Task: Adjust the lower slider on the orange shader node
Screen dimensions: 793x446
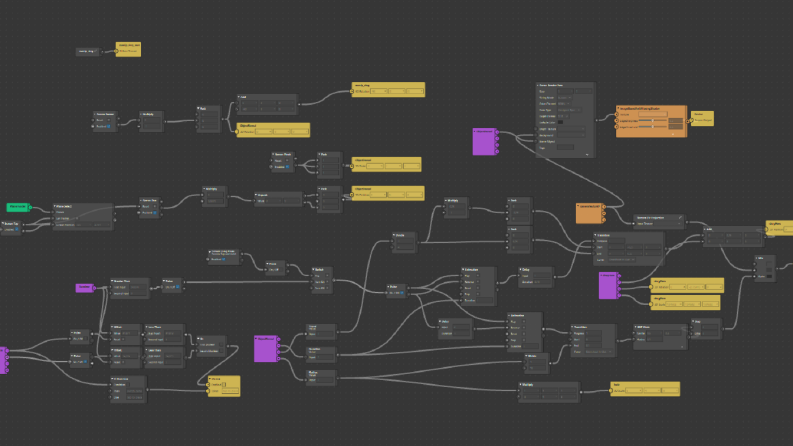Action: click(653, 127)
